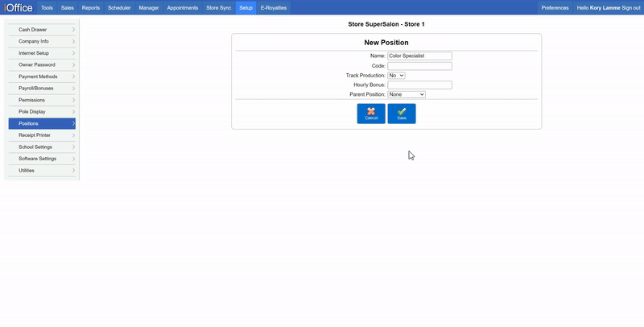Open Cash Drawer in the sidebar
644x327 pixels.
[x=42, y=30]
